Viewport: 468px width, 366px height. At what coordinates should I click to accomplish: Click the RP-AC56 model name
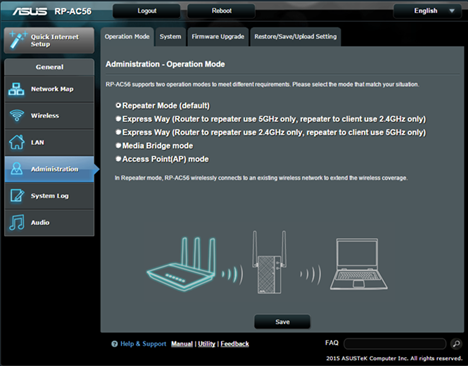click(x=73, y=11)
